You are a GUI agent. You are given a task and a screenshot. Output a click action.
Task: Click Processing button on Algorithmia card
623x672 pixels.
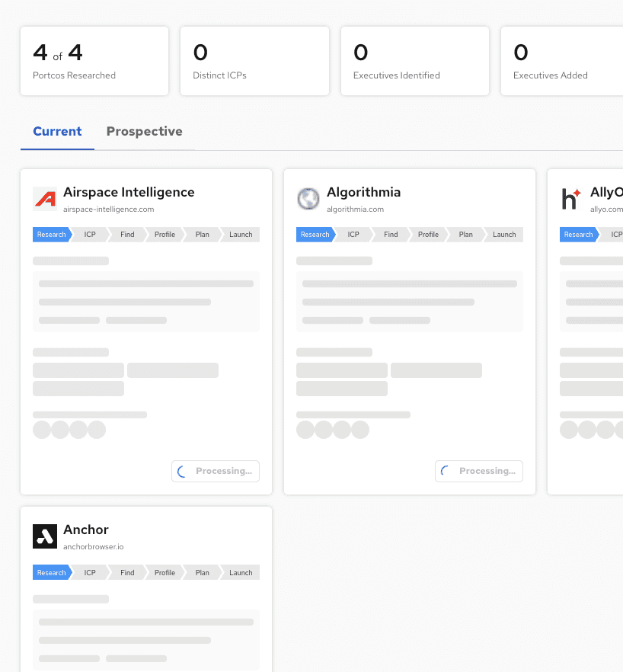click(x=479, y=471)
